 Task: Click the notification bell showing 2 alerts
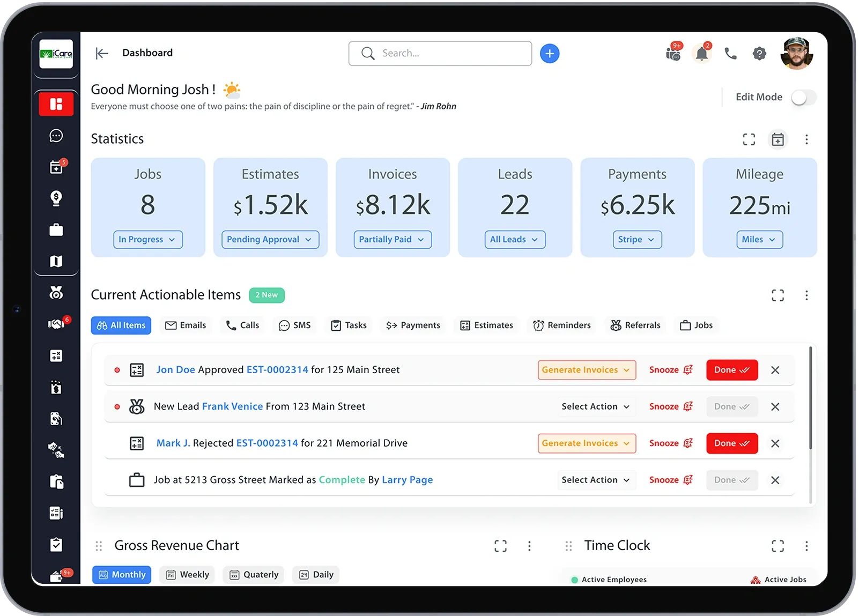coord(702,53)
